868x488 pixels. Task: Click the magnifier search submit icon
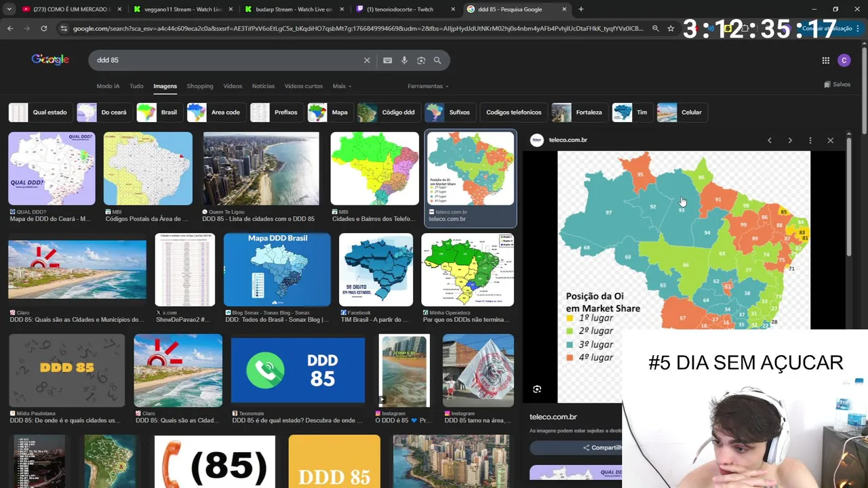[x=437, y=60]
